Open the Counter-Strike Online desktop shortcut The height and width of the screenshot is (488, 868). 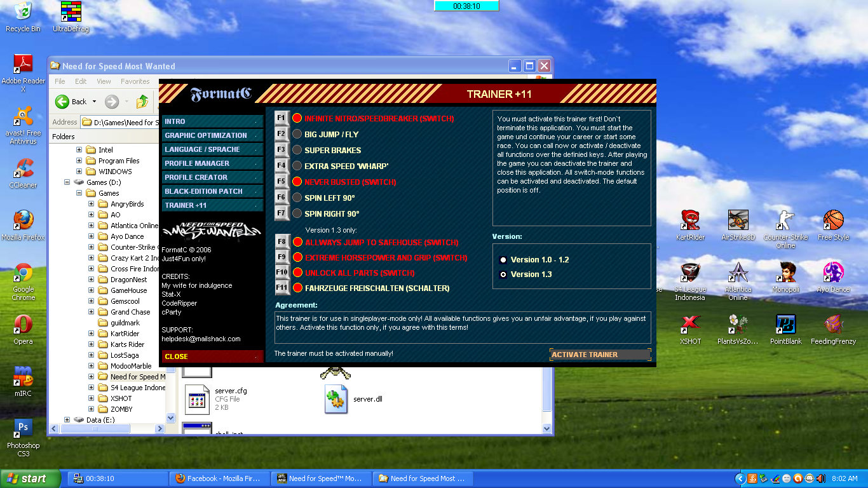(785, 229)
